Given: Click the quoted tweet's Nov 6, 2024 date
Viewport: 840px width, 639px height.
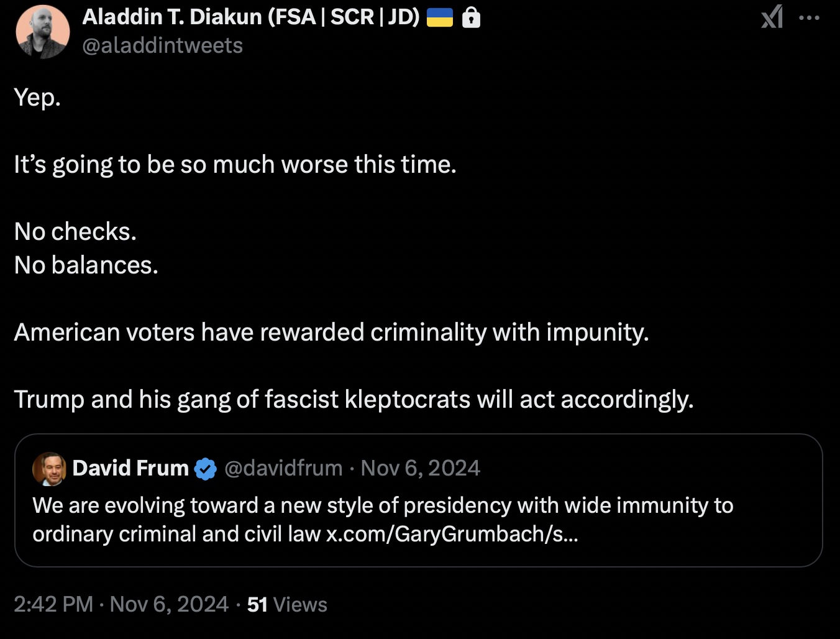Looking at the screenshot, I should pyautogui.click(x=421, y=468).
